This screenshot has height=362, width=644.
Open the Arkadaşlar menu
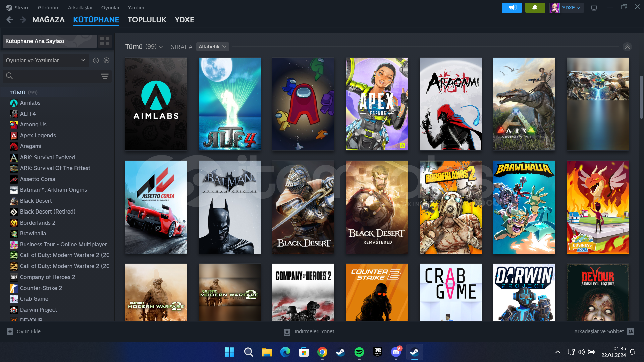point(80,7)
